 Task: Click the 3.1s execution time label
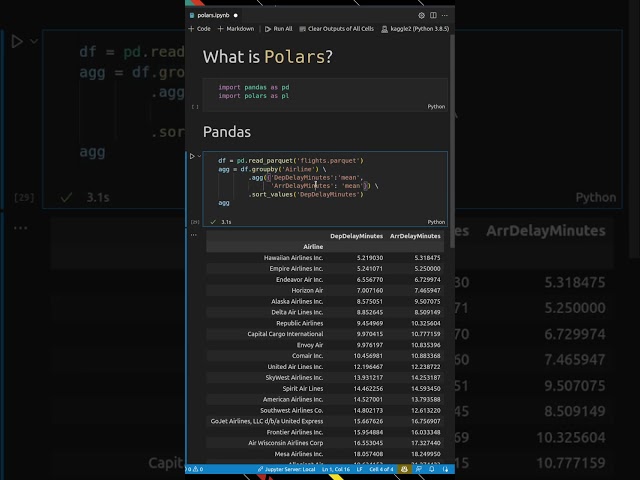pos(226,222)
